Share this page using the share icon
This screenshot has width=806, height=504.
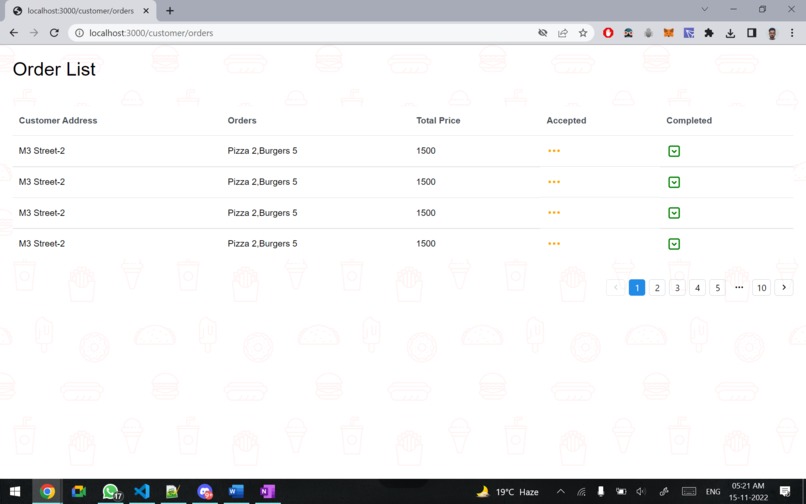(x=563, y=33)
